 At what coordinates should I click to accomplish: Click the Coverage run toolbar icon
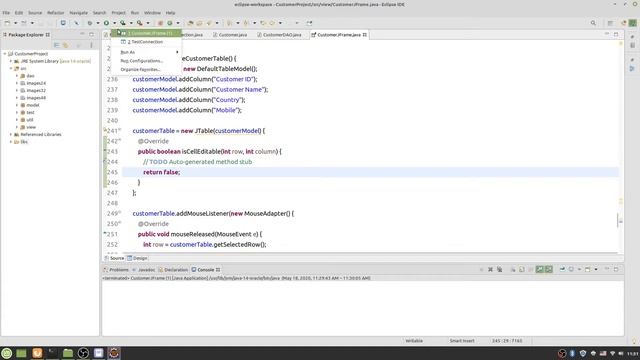(122, 23)
